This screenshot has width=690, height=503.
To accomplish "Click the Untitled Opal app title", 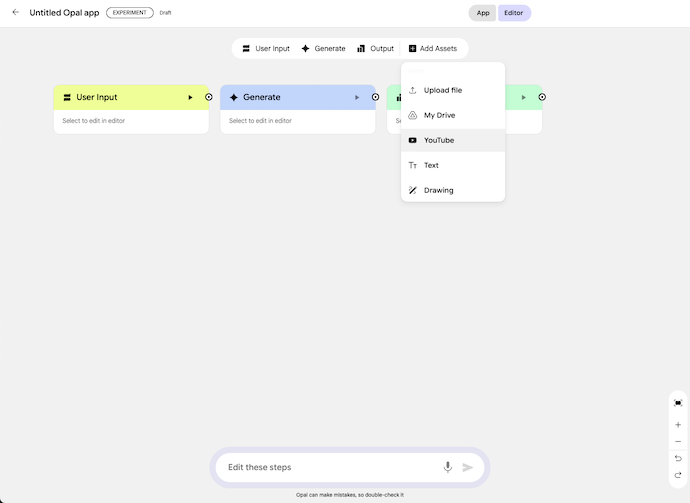I will tap(64, 13).
